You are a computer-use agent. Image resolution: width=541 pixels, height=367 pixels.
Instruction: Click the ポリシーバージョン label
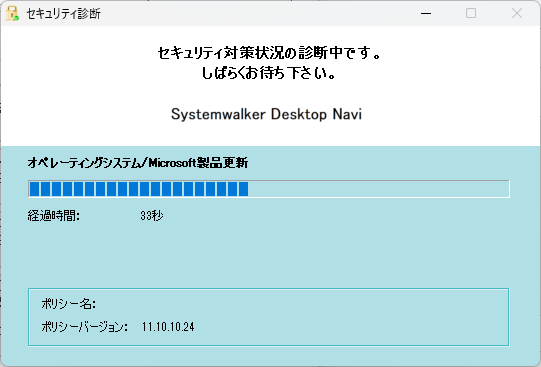point(85,327)
